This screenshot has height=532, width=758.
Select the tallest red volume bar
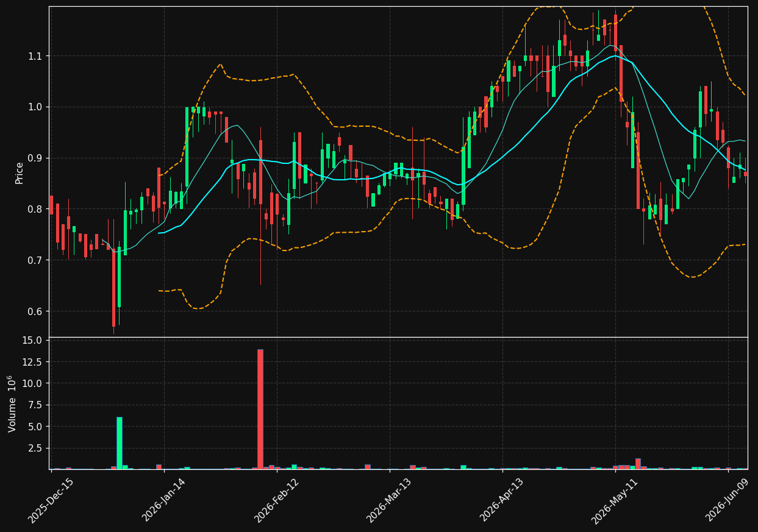pos(260,409)
